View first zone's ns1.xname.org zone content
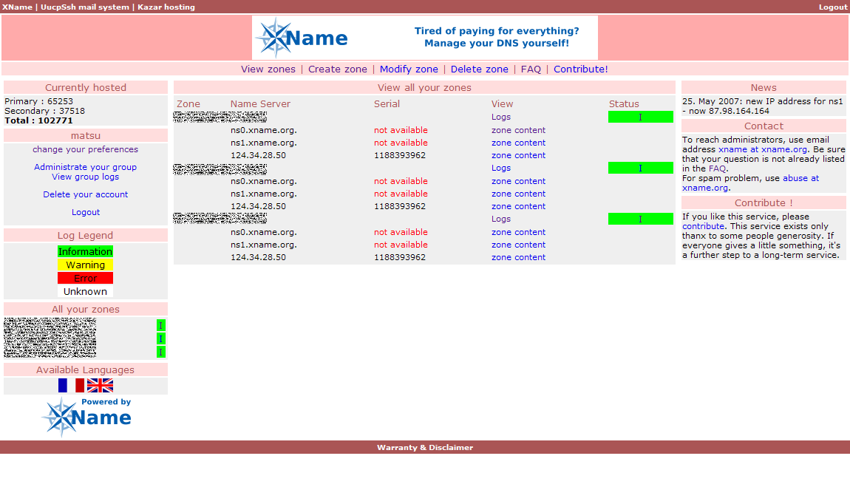The image size is (850, 504). click(x=518, y=143)
